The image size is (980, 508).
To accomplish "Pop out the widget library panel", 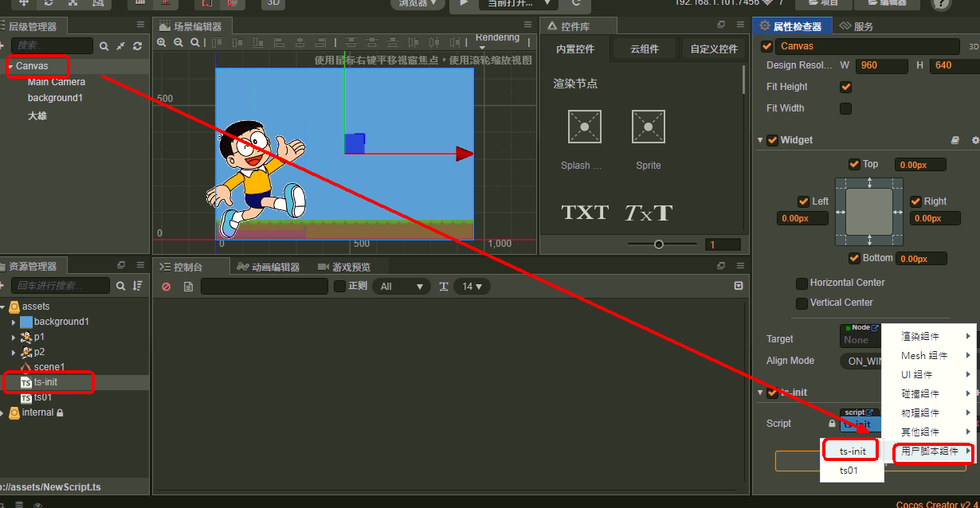I will [x=721, y=25].
